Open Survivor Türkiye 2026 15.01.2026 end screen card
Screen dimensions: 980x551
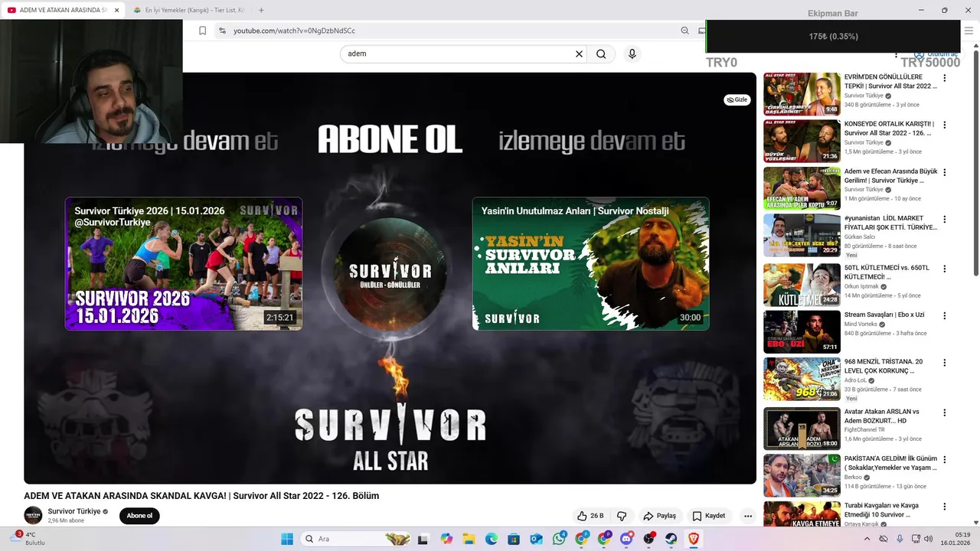pyautogui.click(x=184, y=264)
